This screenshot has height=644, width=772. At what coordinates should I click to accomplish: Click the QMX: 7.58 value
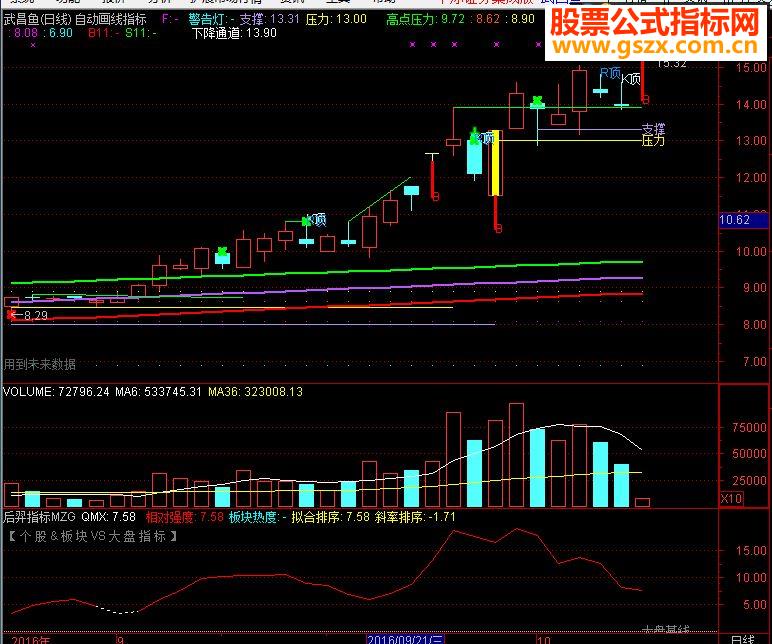click(x=108, y=517)
